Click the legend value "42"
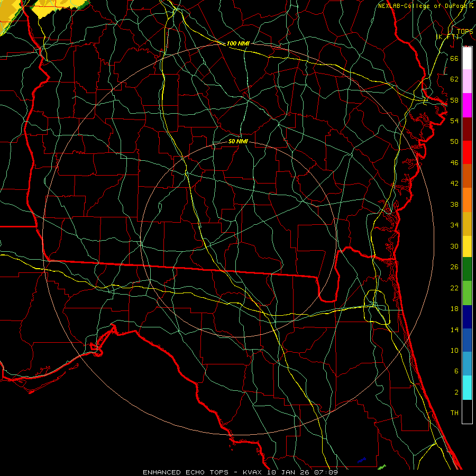 tap(454, 183)
